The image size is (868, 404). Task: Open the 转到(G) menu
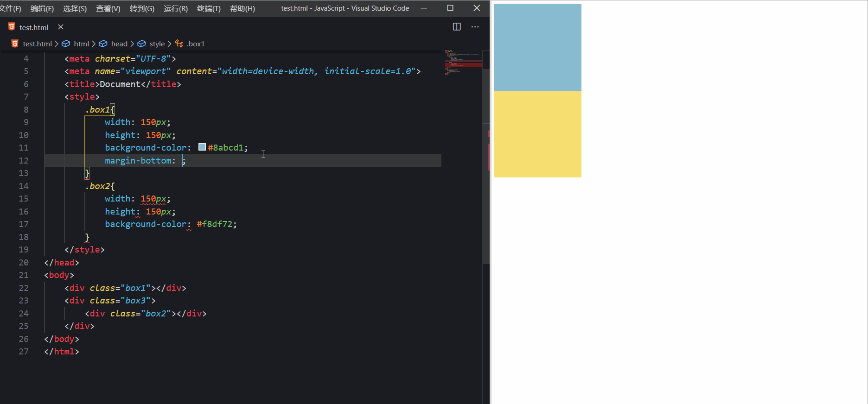142,8
